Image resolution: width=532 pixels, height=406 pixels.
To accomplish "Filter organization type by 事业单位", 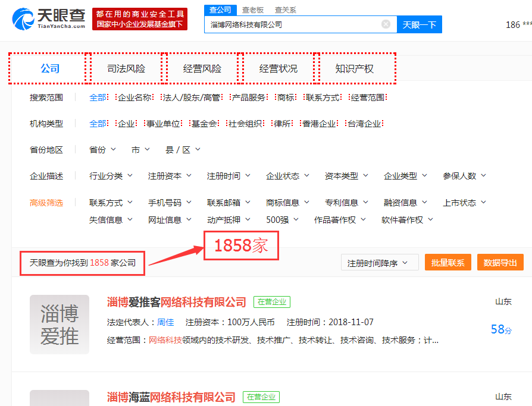I will pos(163,124).
